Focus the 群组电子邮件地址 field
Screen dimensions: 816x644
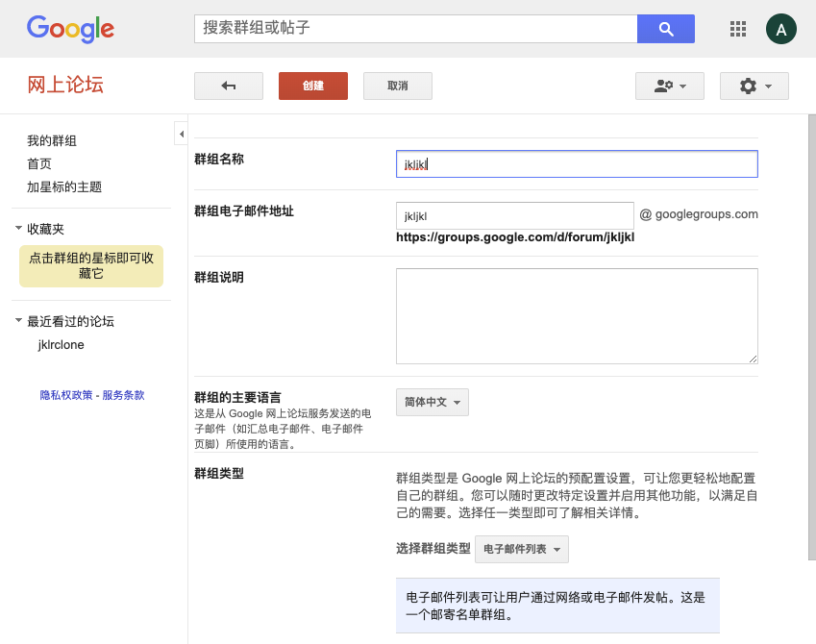[x=514, y=214]
